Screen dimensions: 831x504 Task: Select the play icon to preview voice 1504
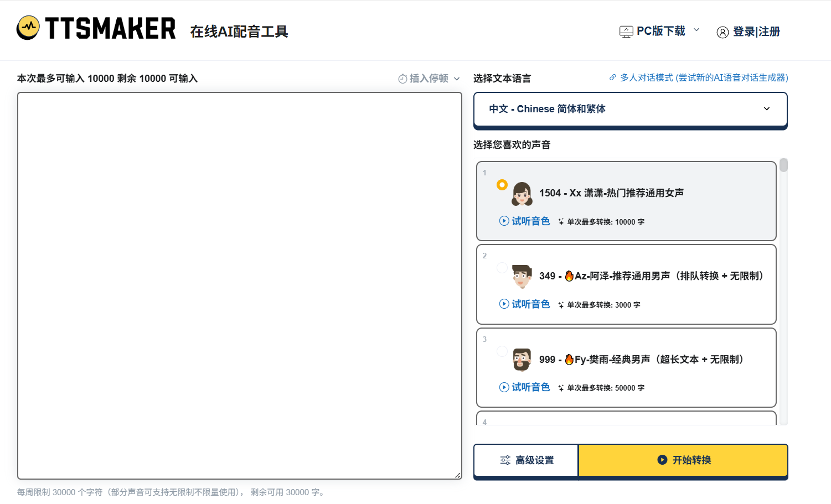[x=504, y=221]
